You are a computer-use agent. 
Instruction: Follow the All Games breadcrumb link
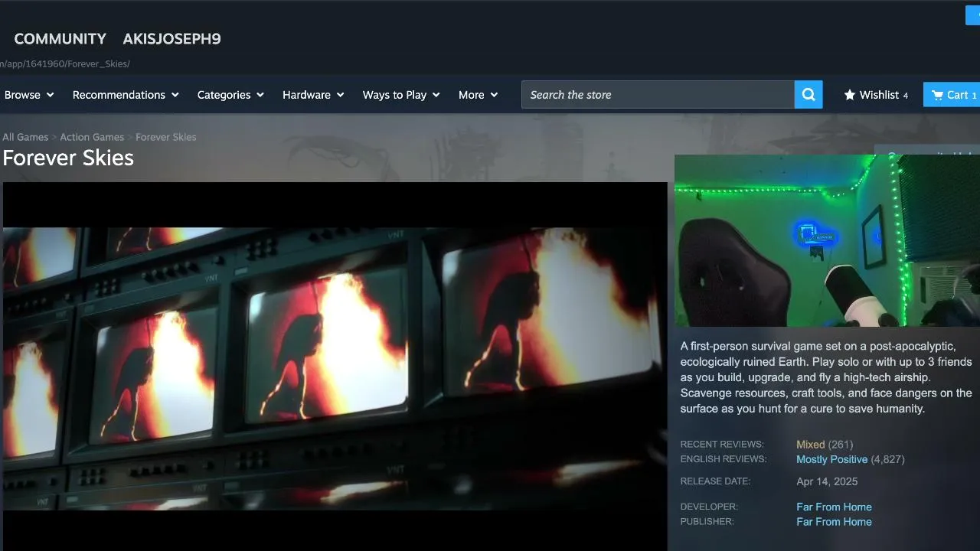25,137
